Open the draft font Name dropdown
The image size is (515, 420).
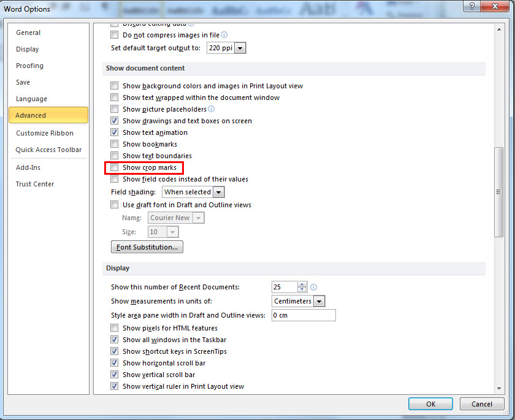click(x=199, y=218)
